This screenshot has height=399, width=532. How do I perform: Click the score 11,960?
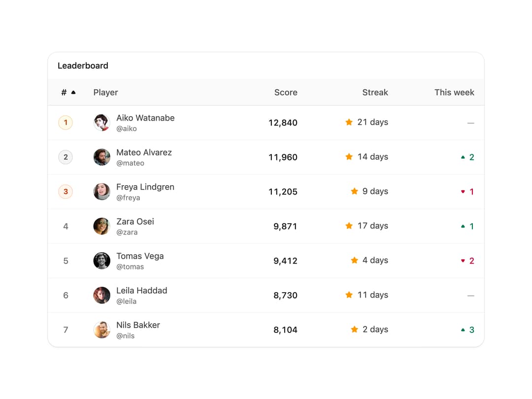click(x=283, y=158)
